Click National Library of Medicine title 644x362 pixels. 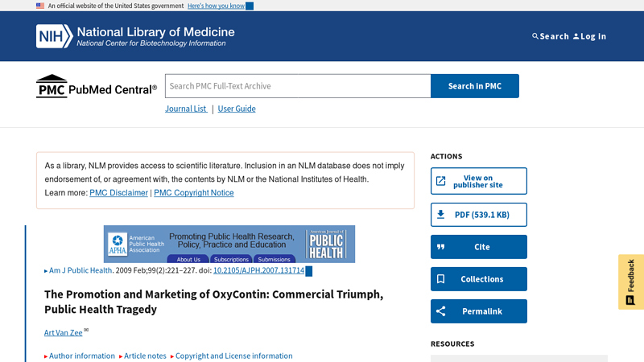point(155,32)
